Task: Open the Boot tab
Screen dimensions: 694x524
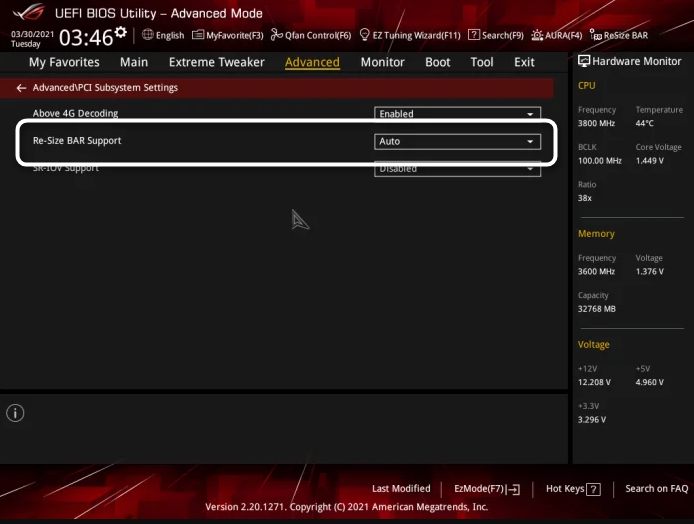Action: pos(437,62)
